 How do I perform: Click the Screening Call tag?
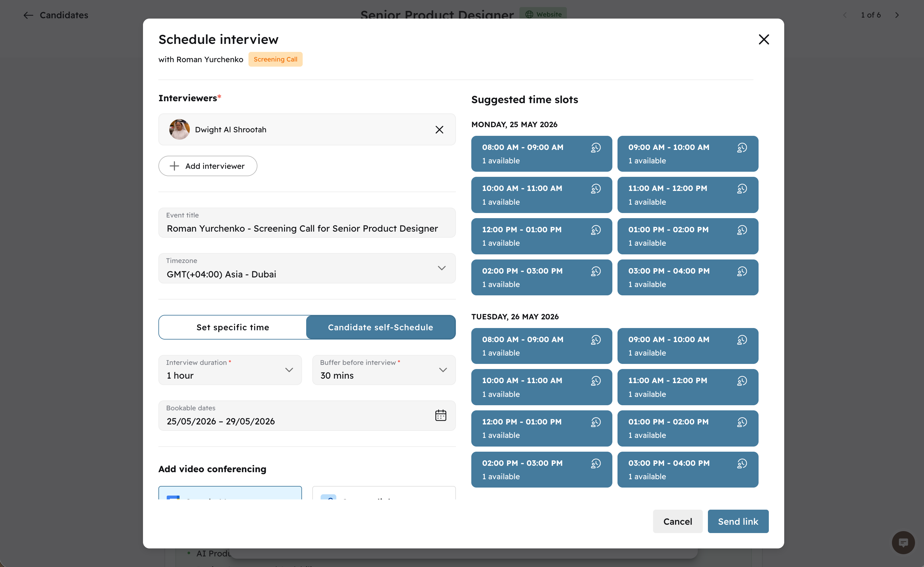coord(275,59)
